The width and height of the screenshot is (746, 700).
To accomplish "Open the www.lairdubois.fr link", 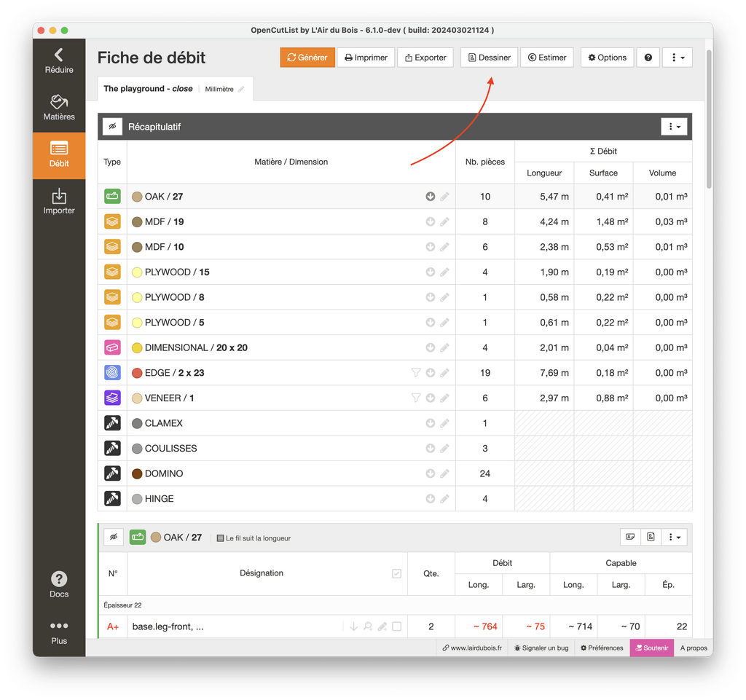I will tap(472, 648).
